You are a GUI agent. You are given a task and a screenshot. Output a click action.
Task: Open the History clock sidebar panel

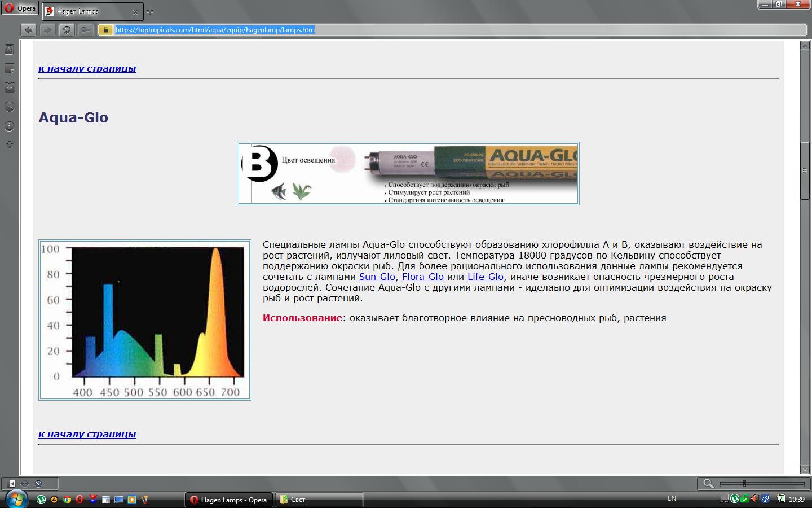pyautogui.click(x=9, y=107)
